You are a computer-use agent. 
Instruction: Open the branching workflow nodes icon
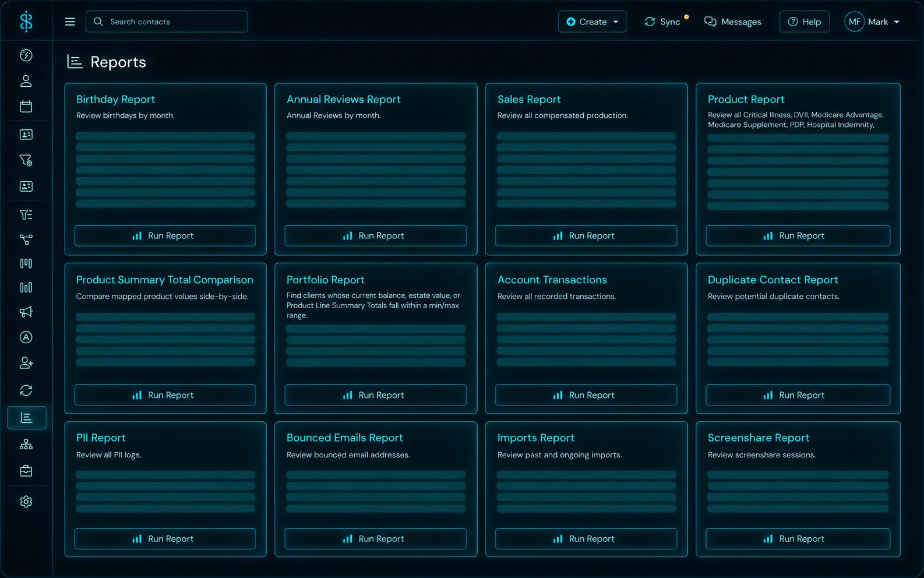[26, 239]
